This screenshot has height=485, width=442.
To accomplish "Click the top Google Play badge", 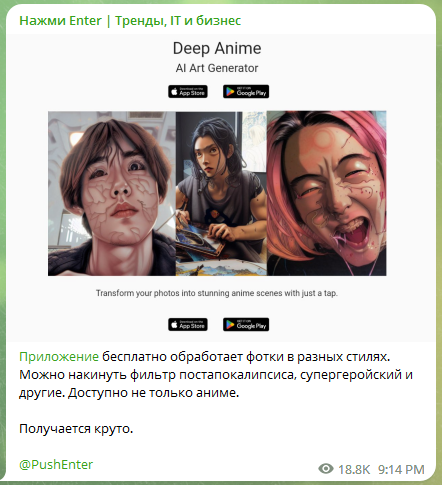I will (246, 91).
